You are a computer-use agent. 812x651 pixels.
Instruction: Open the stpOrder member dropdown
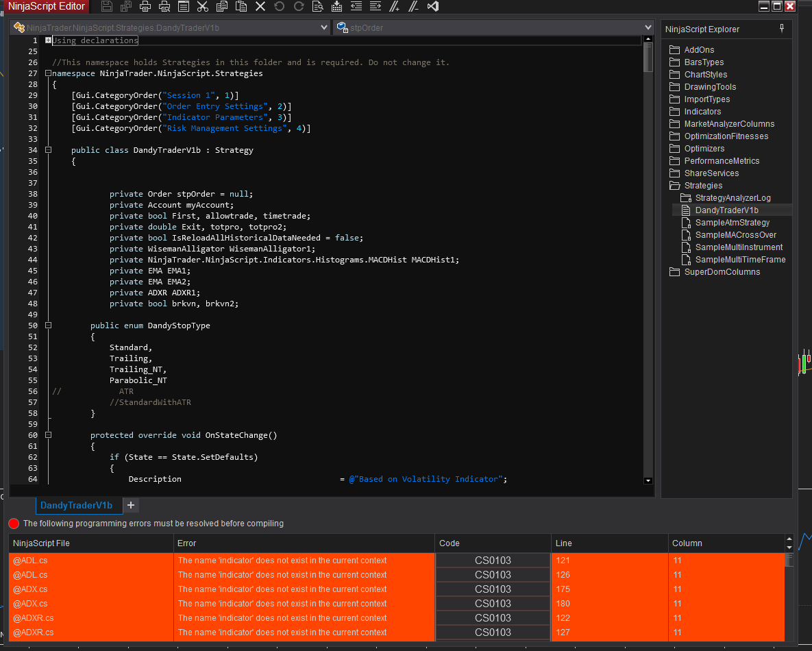648,28
